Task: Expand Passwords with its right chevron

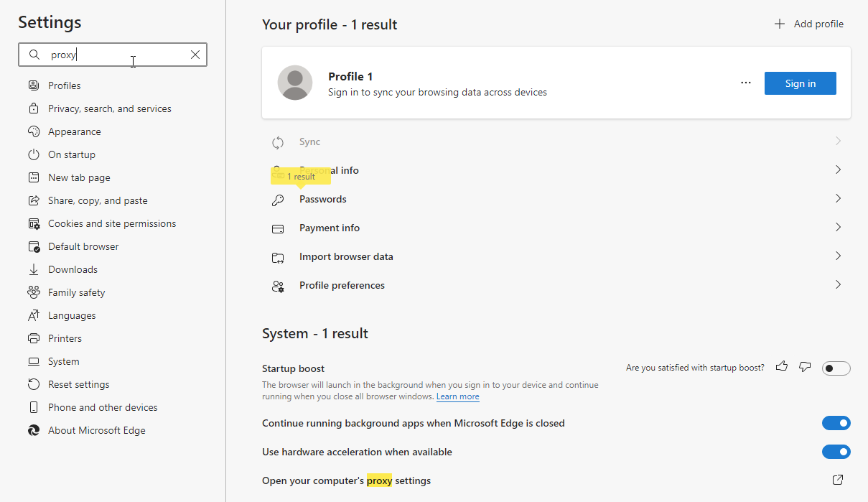Action: [838, 199]
